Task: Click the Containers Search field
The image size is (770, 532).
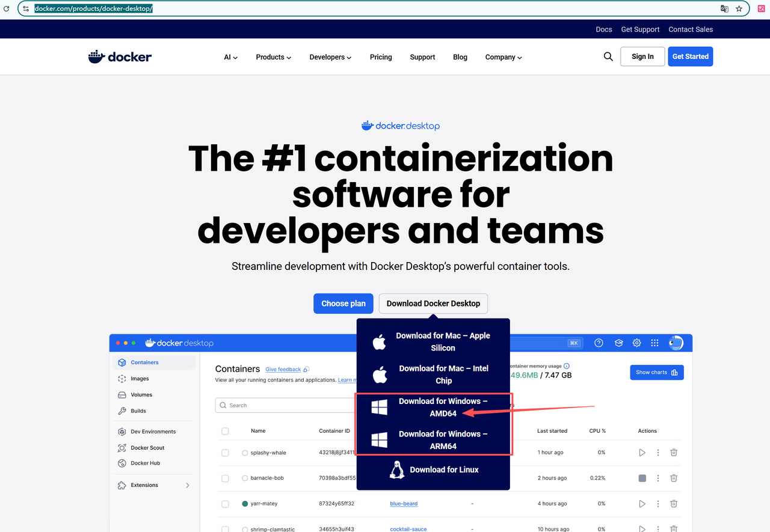Action: click(x=286, y=405)
